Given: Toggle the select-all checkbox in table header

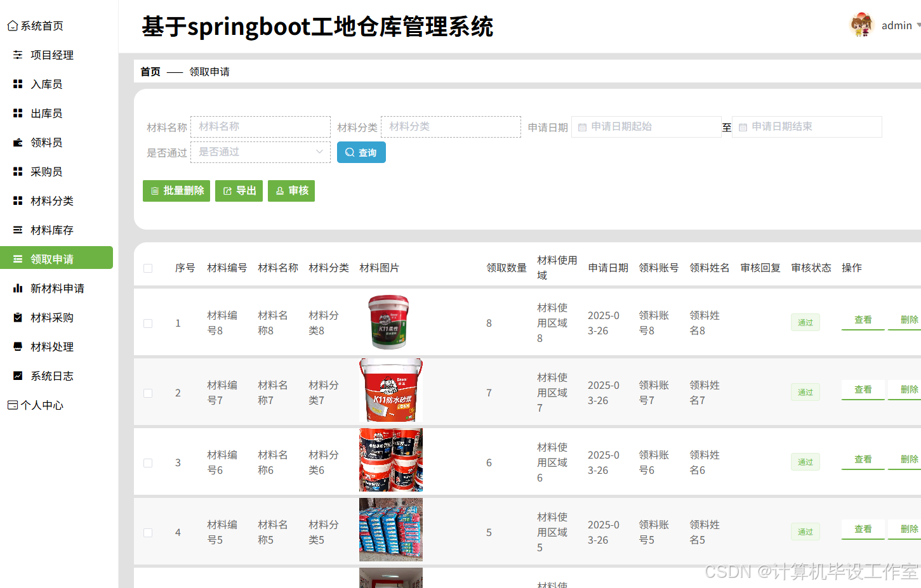Looking at the screenshot, I should pos(148,268).
